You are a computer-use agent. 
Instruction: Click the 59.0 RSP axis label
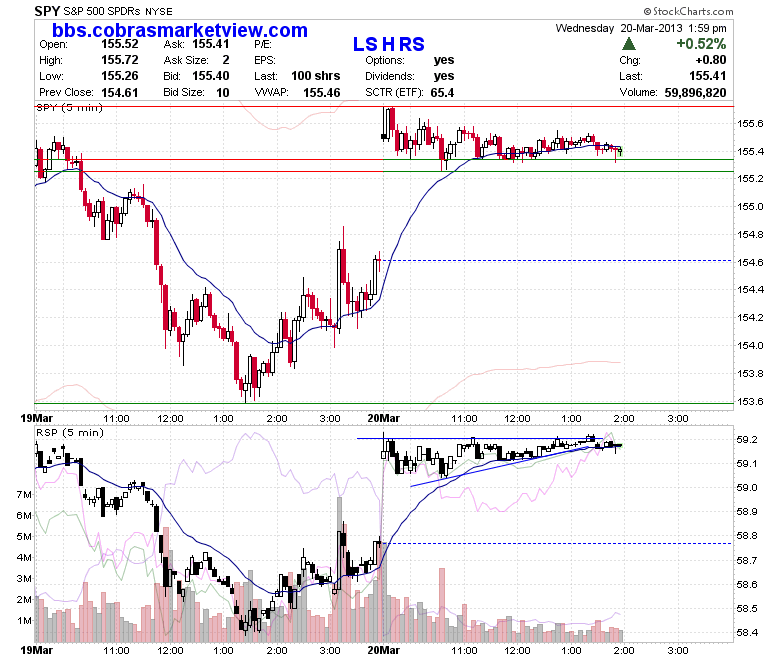(x=747, y=487)
